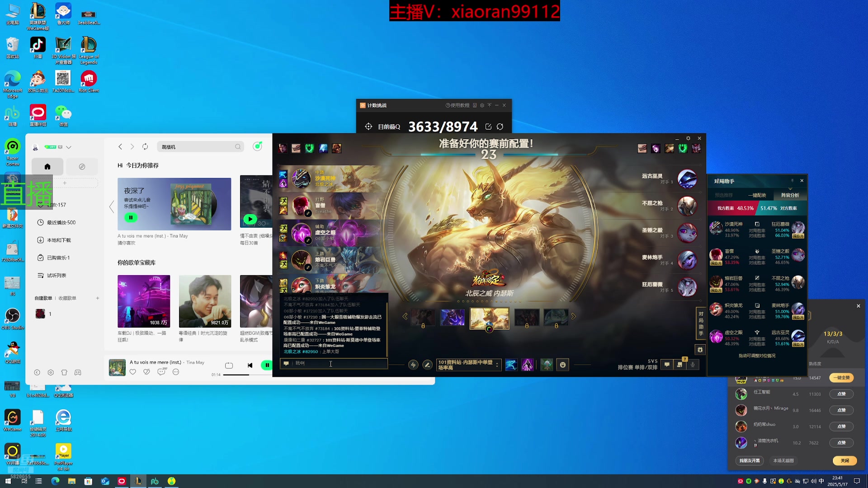The width and height of the screenshot is (868, 488).
Task: Open the skin shirt icon
Action: point(64,373)
